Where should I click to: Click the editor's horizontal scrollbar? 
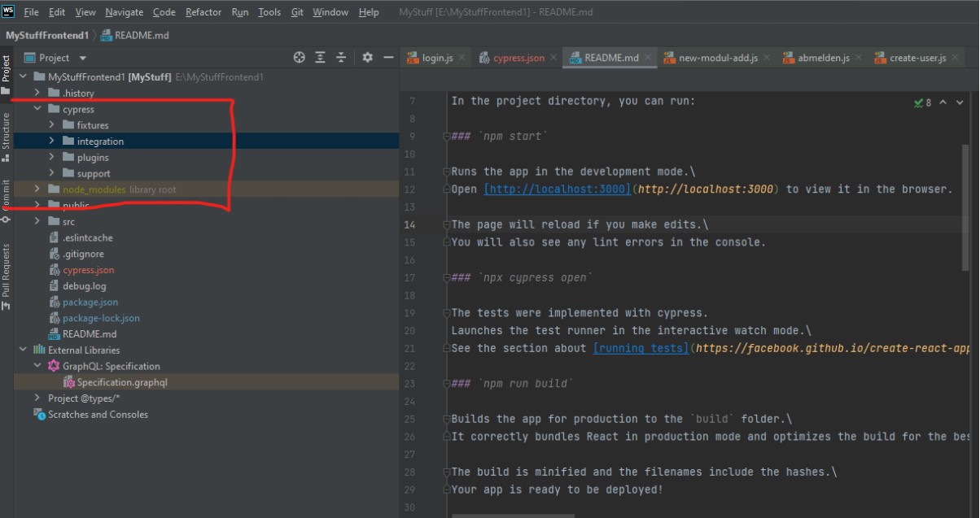click(513, 516)
